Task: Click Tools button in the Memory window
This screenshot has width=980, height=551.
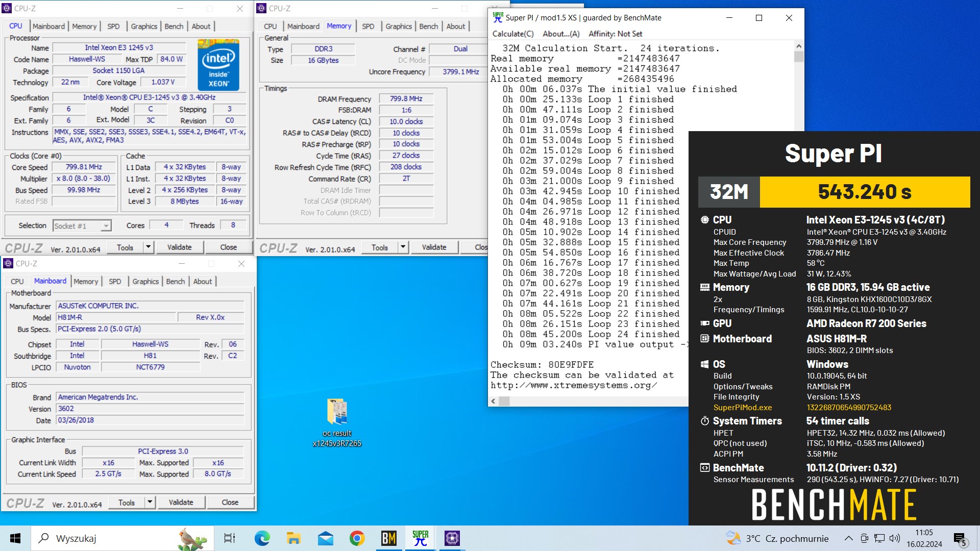Action: 380,247
